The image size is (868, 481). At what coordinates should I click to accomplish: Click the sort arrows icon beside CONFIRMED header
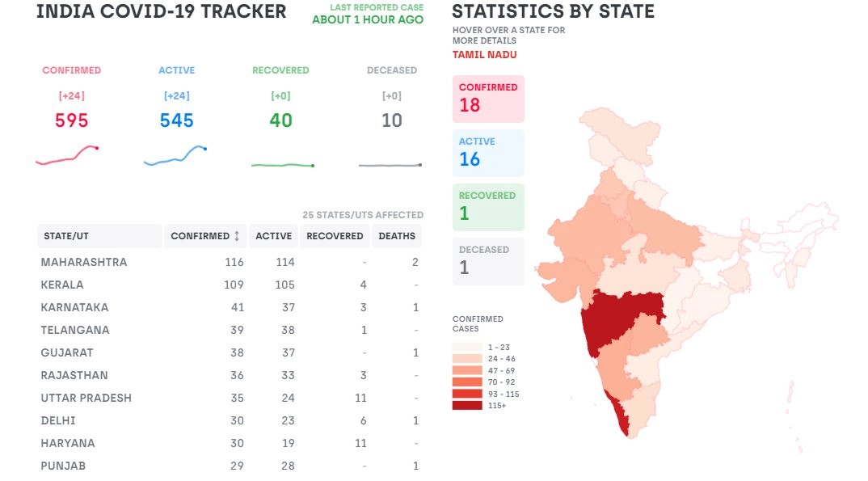(237, 236)
